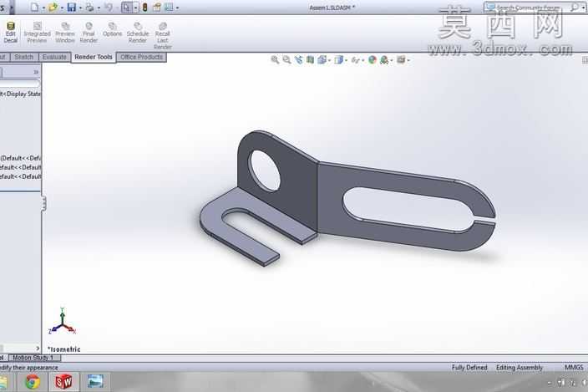This screenshot has height=392, width=588.
Task: Click the Undo arrow
Action: (x=109, y=8)
